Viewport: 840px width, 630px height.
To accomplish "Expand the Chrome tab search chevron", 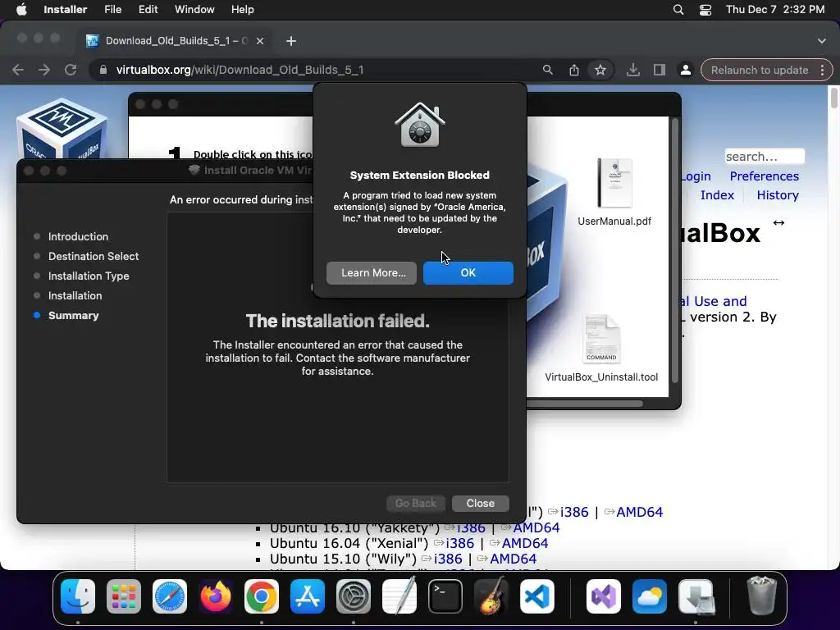I will click(822, 41).
